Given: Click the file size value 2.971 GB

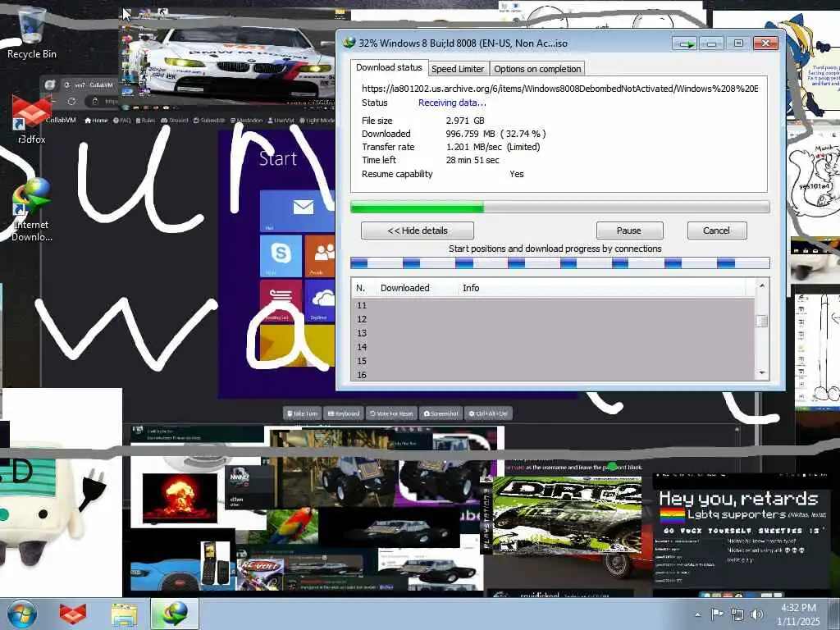Looking at the screenshot, I should pos(465,121).
